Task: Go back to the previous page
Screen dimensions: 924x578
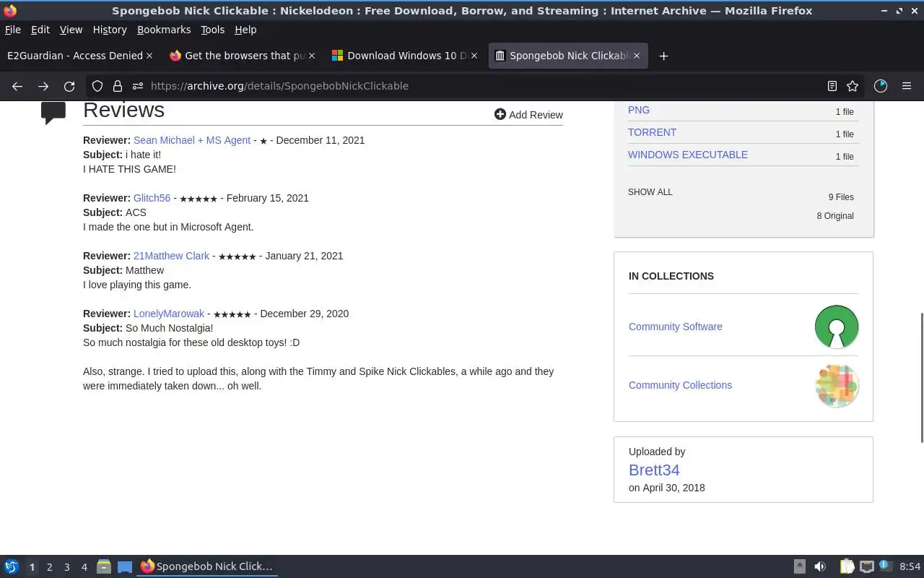Action: (17, 86)
